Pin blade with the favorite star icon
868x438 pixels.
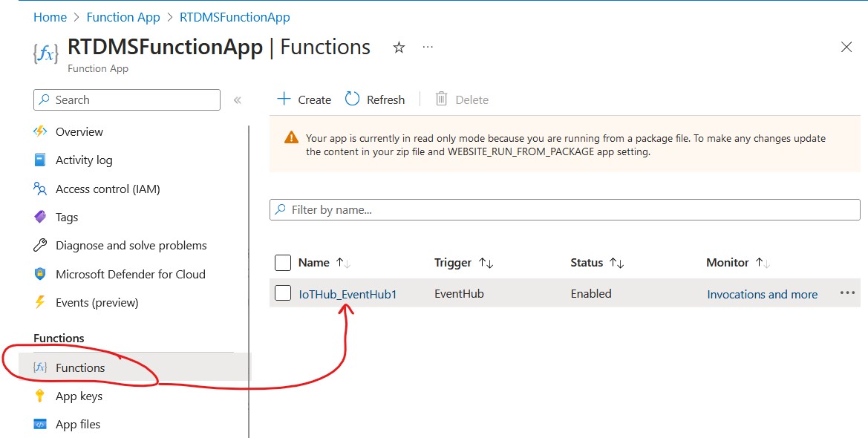pyautogui.click(x=399, y=48)
